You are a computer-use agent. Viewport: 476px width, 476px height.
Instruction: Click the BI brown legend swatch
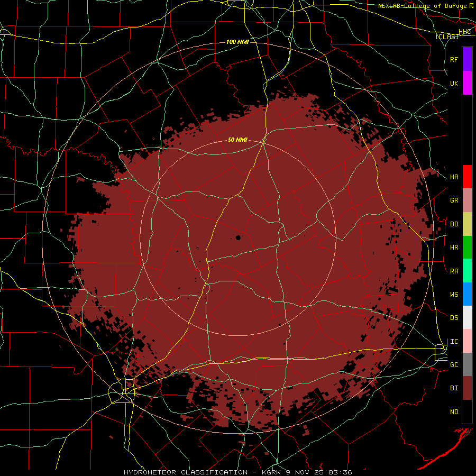[467, 388]
